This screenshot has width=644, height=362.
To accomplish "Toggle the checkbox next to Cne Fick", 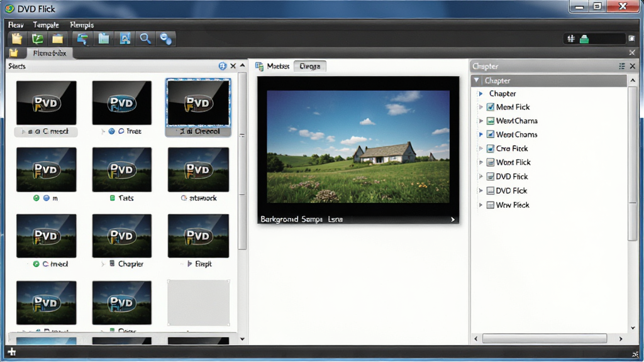I will [491, 148].
